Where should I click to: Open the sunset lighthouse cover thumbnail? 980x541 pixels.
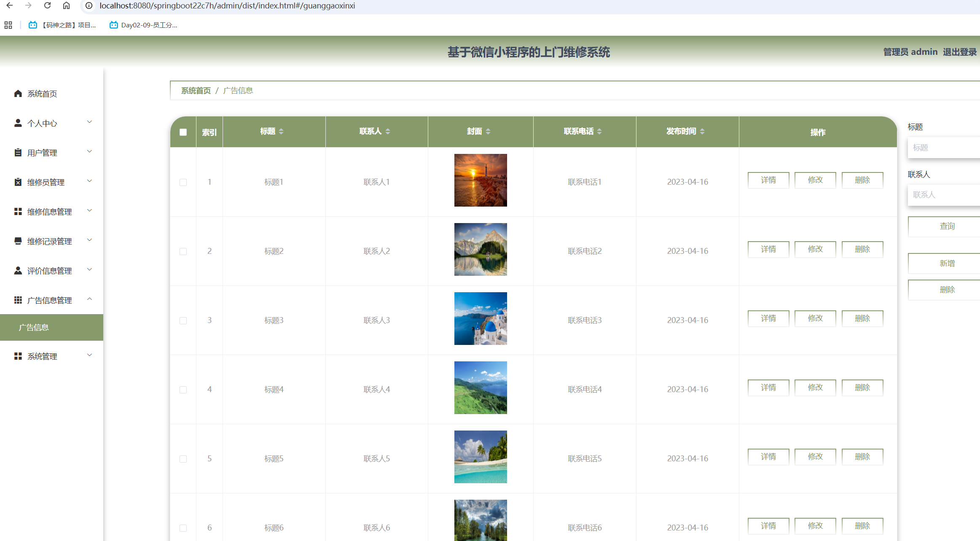[481, 180]
